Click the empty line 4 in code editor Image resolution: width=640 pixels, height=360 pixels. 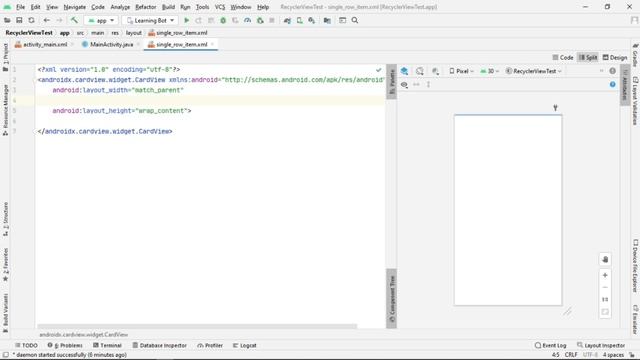tap(210, 100)
